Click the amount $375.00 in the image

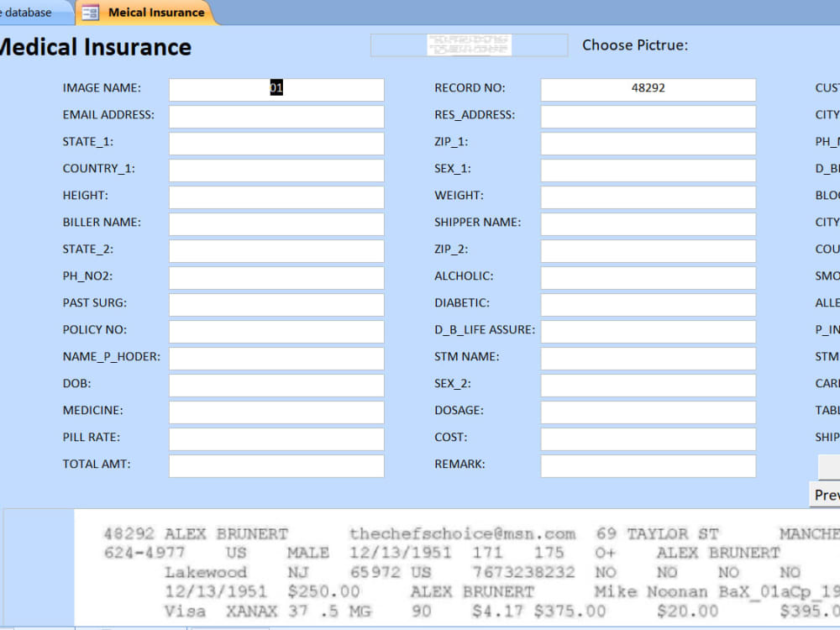[x=570, y=611]
